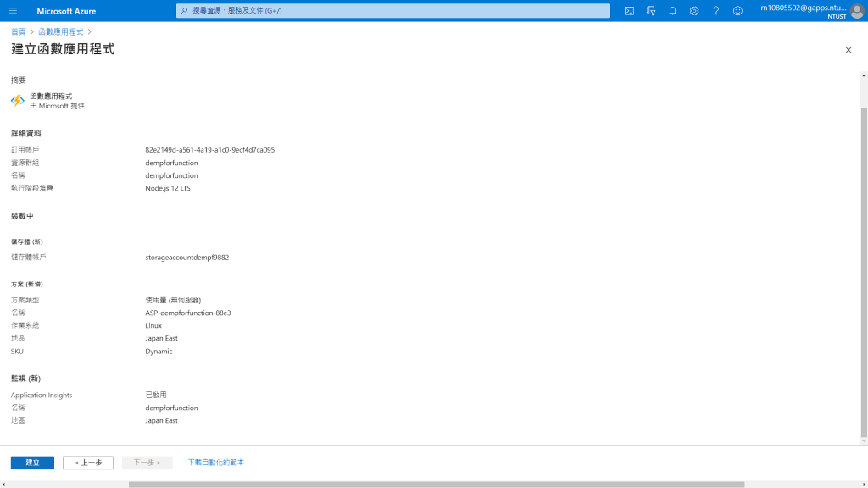
Task: Click the account email m10805502@gapps.ntu...
Action: 804,8
